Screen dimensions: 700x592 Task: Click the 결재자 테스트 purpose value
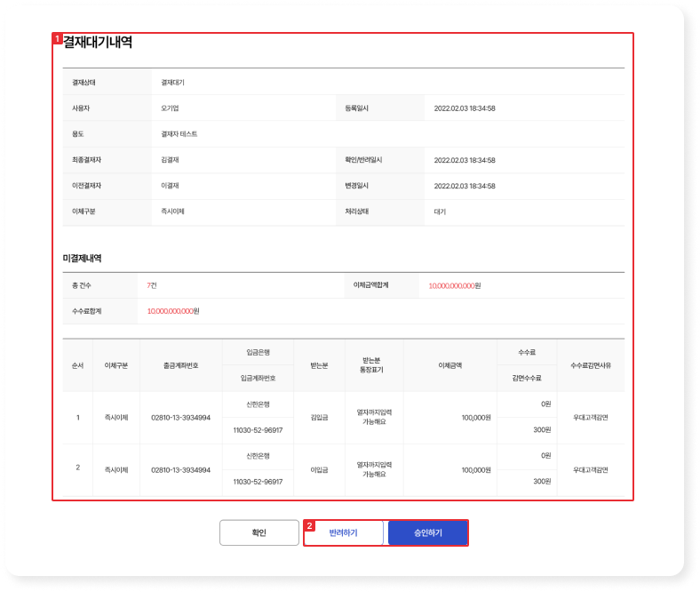(x=179, y=134)
